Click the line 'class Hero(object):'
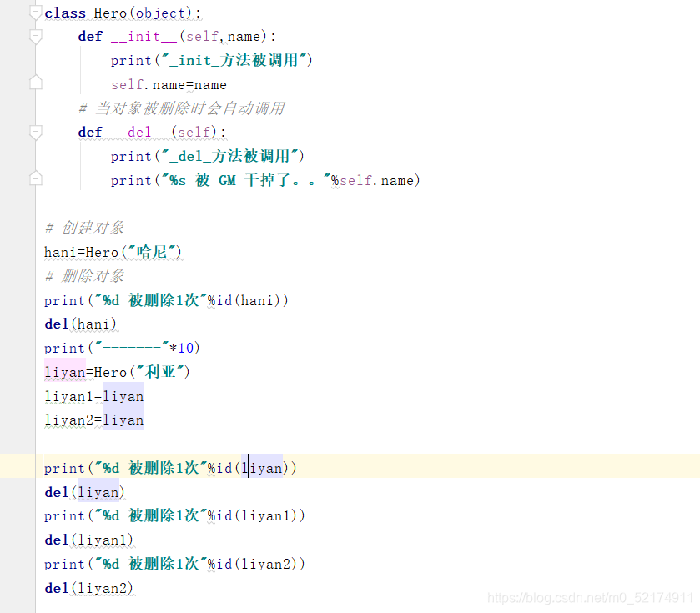Viewport: 700px width, 613px height. pyautogui.click(x=123, y=13)
